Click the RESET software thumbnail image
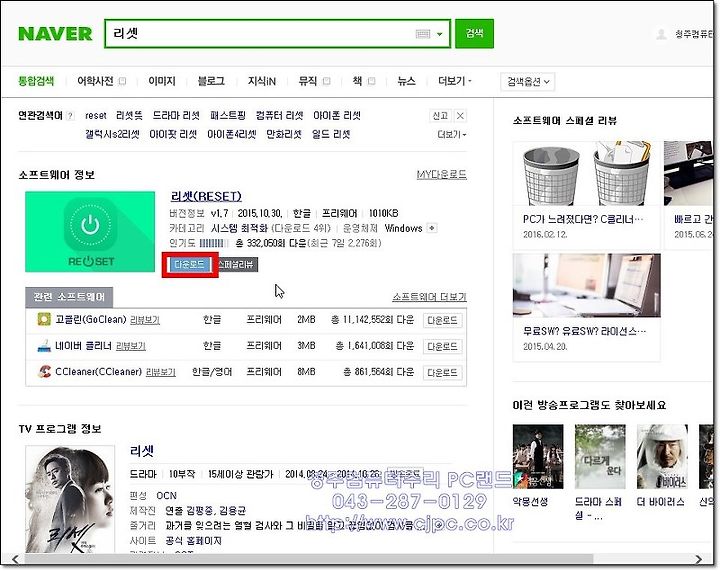The height and width of the screenshot is (571, 720). click(x=90, y=232)
